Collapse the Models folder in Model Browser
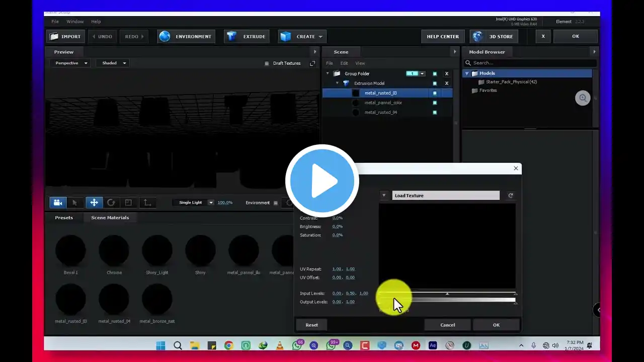The height and width of the screenshot is (362, 644). coord(467,73)
